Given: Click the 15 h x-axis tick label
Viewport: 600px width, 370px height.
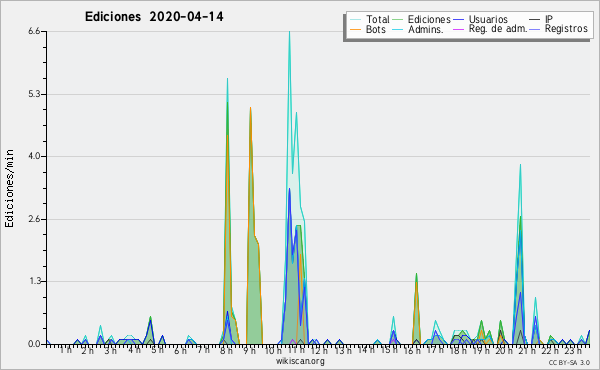Looking at the screenshot, I should pos(389,350).
